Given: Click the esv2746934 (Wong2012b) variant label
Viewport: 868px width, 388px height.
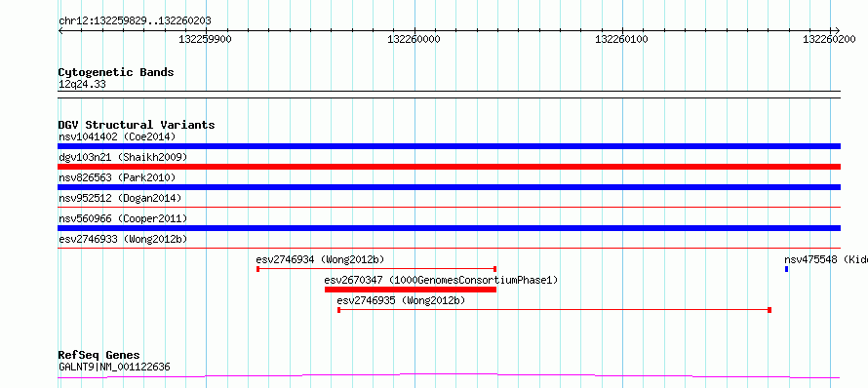Looking at the screenshot, I should point(320,259).
